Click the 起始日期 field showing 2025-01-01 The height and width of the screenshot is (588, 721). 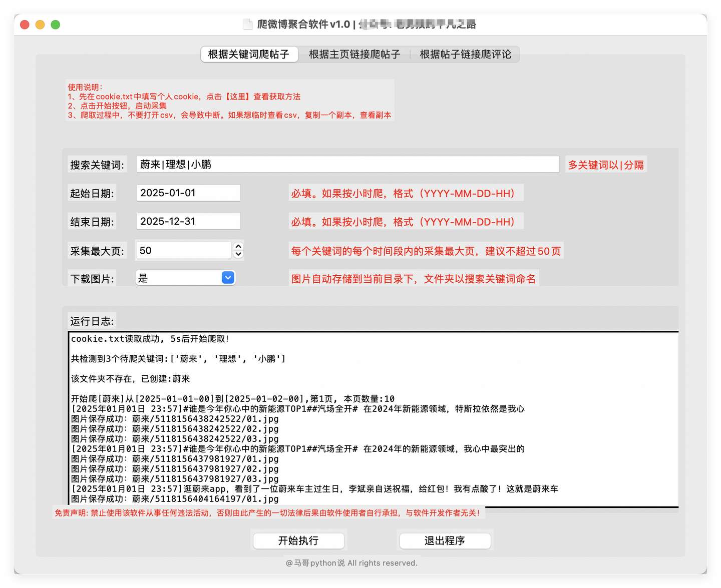pyautogui.click(x=188, y=193)
